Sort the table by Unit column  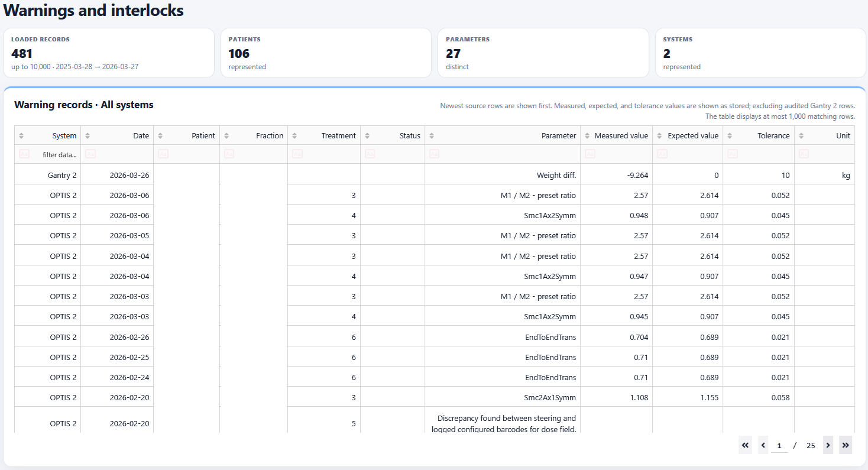coord(801,135)
